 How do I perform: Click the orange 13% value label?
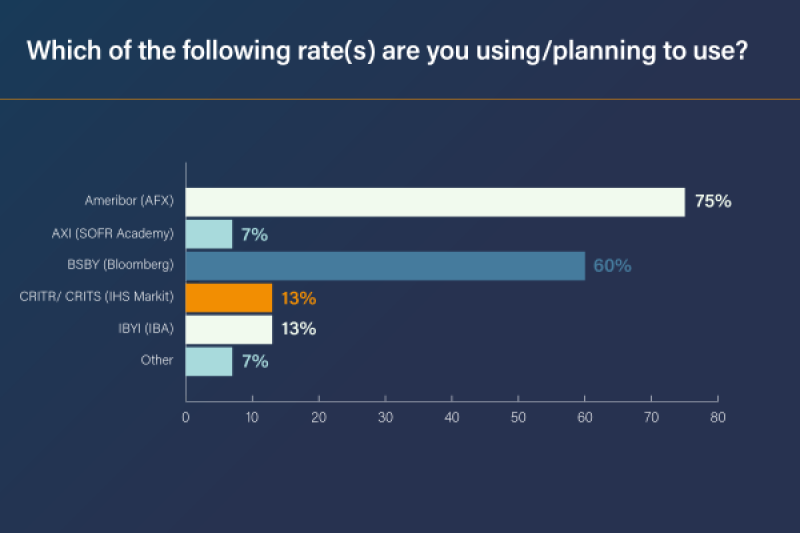(x=298, y=298)
